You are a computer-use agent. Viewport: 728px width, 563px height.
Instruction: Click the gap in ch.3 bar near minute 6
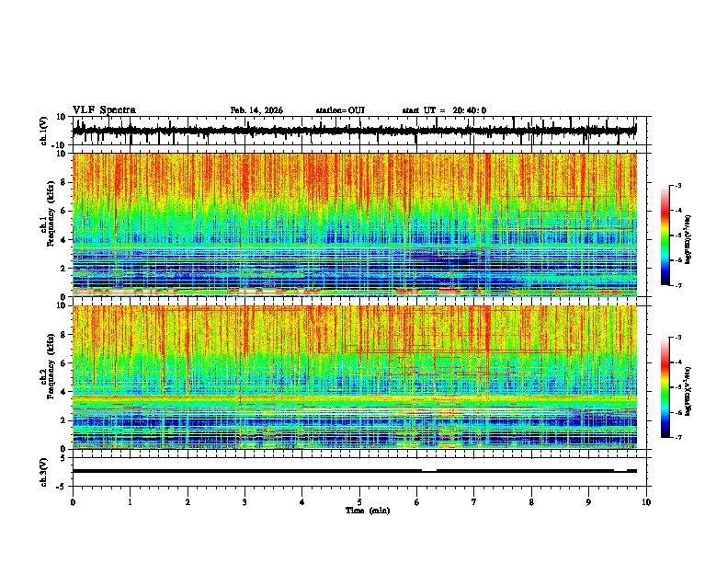tap(429, 471)
